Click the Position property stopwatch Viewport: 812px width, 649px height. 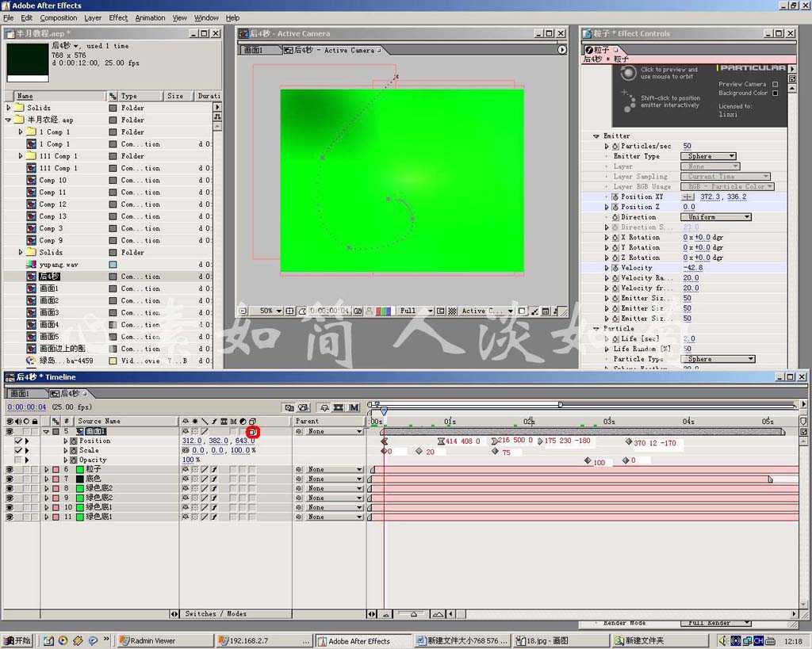point(74,441)
